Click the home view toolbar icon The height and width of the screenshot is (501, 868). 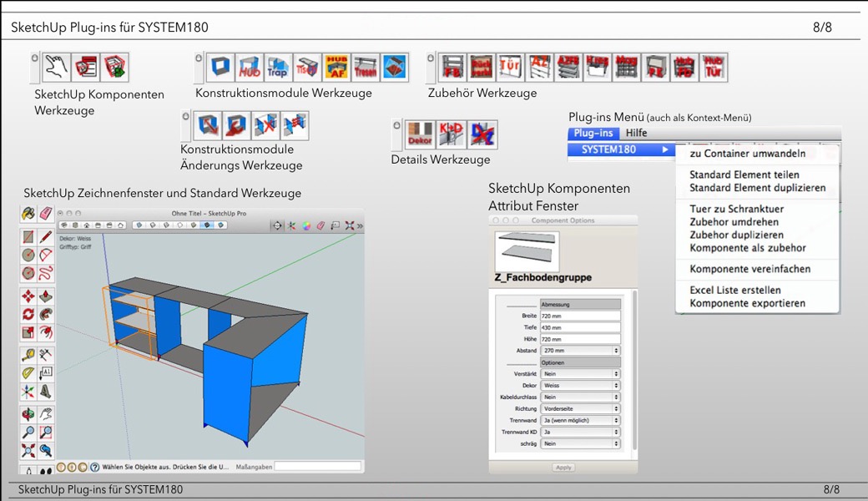point(87,225)
